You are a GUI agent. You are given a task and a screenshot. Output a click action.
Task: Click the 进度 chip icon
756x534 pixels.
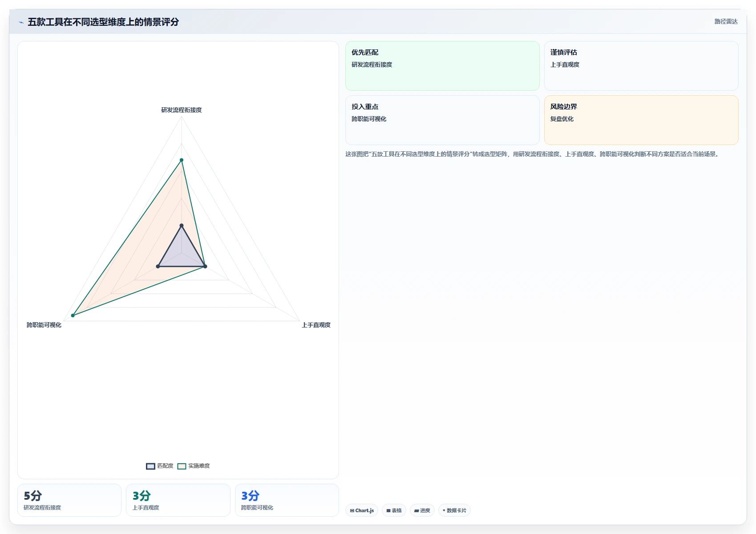[x=416, y=510]
